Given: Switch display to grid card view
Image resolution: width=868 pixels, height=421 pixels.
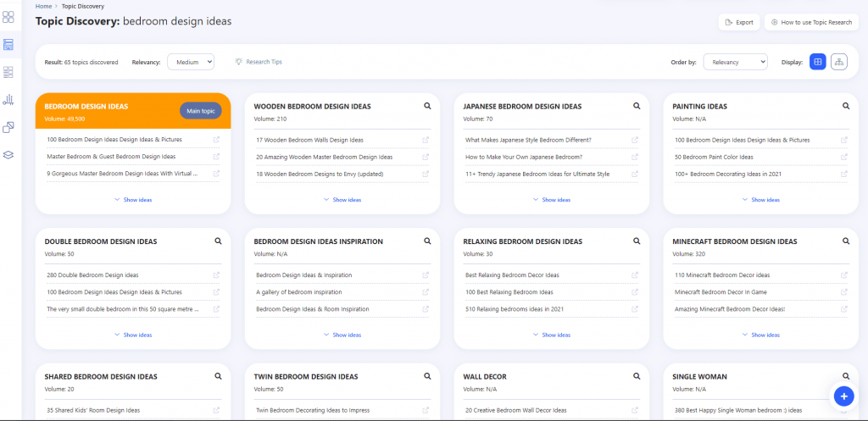Looking at the screenshot, I should coord(818,62).
